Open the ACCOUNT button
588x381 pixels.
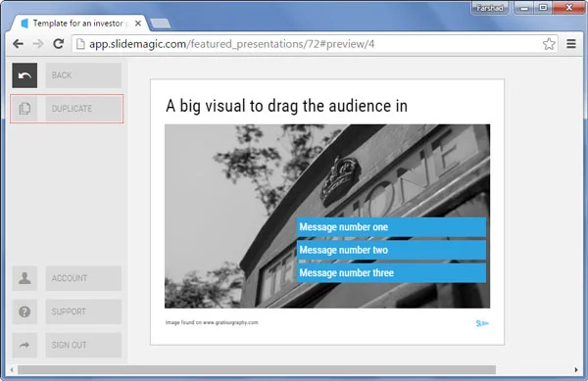[x=83, y=278]
